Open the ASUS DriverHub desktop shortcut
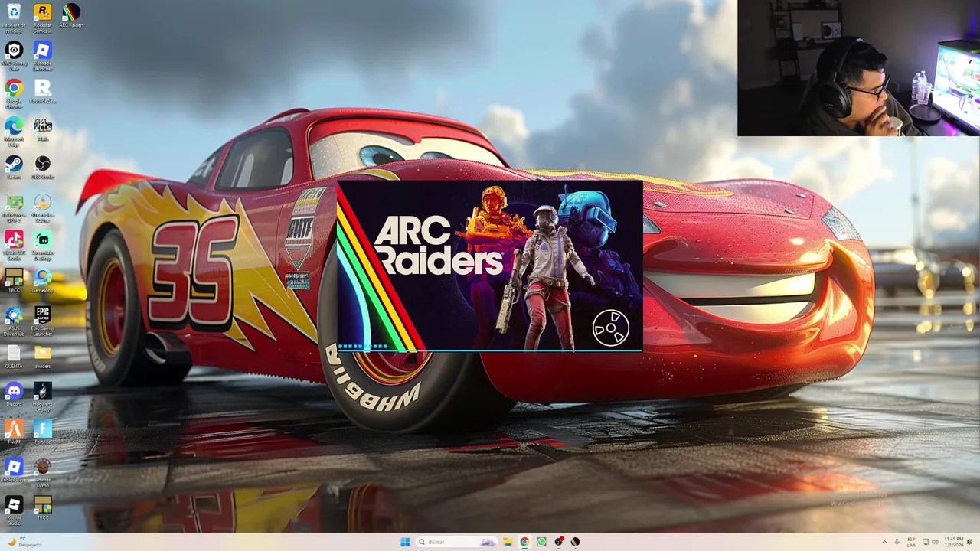This screenshot has width=980, height=551. click(14, 321)
